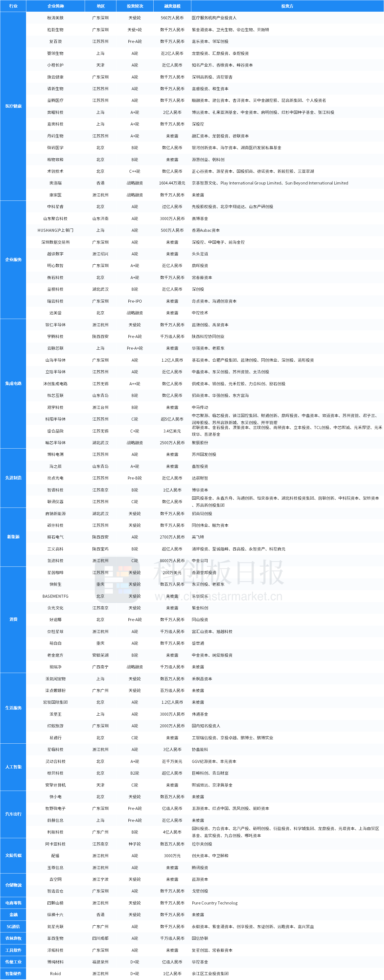Click investor text GGV纪源资本、丰元资本
This screenshot has width=384, height=980.
(214, 761)
